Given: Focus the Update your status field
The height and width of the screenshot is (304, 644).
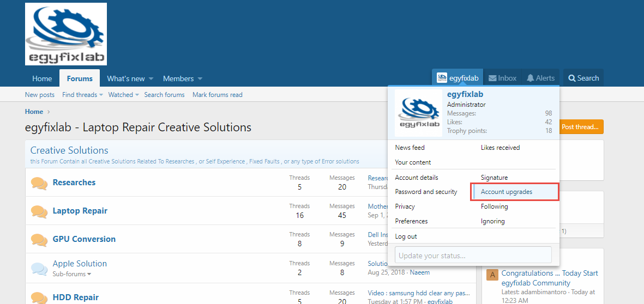Looking at the screenshot, I should pos(473,255).
